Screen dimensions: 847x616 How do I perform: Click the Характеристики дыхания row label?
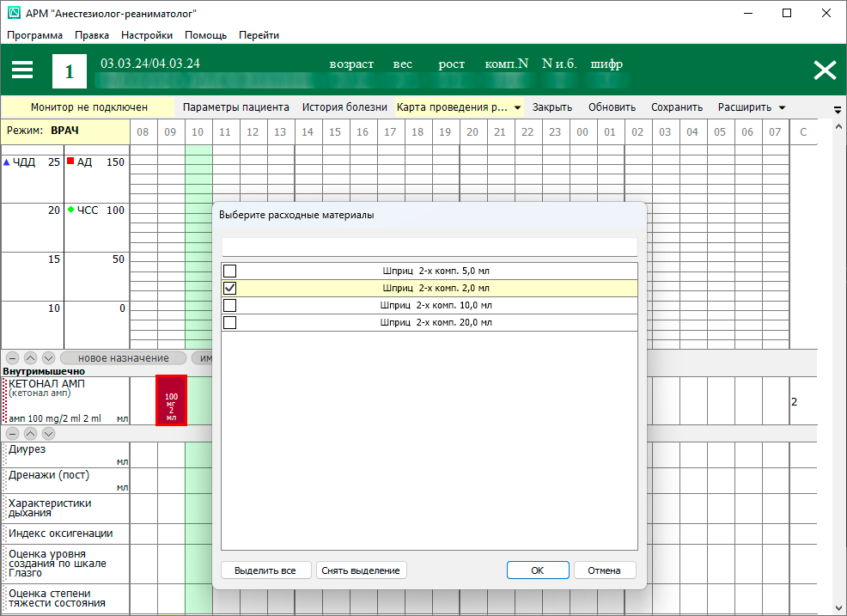click(66, 508)
